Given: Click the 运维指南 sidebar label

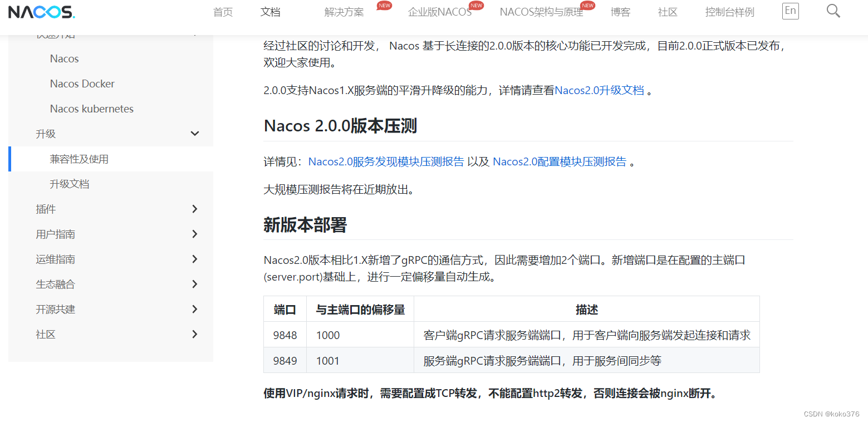Looking at the screenshot, I should (55, 259).
